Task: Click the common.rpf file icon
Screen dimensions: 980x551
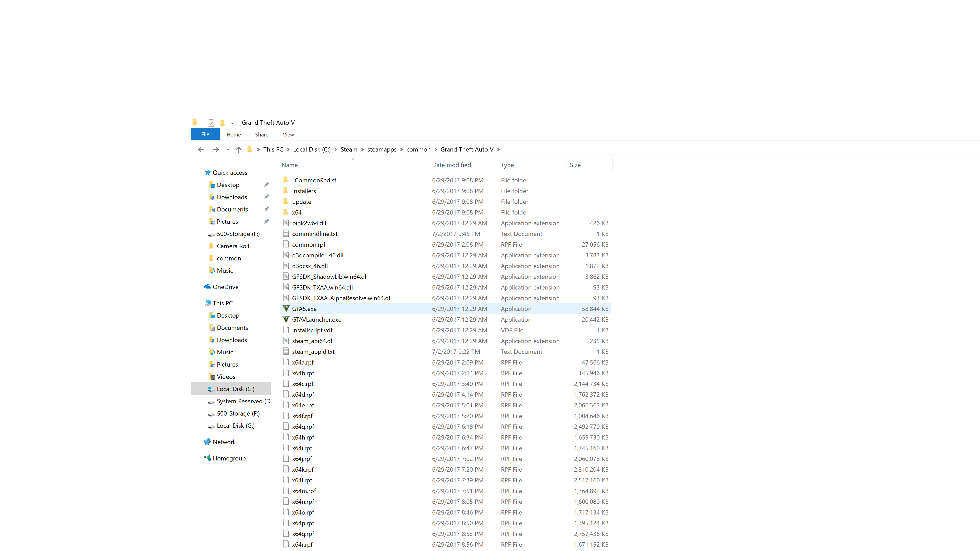Action: click(286, 244)
